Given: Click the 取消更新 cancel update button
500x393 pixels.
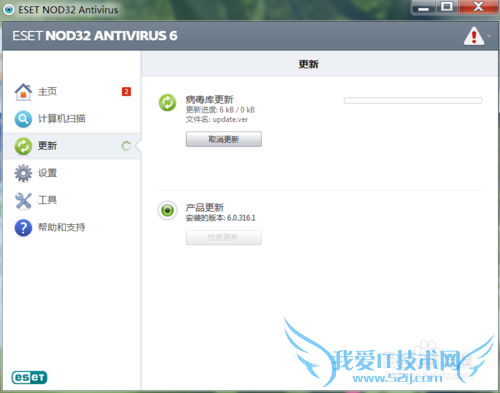Looking at the screenshot, I should (224, 139).
